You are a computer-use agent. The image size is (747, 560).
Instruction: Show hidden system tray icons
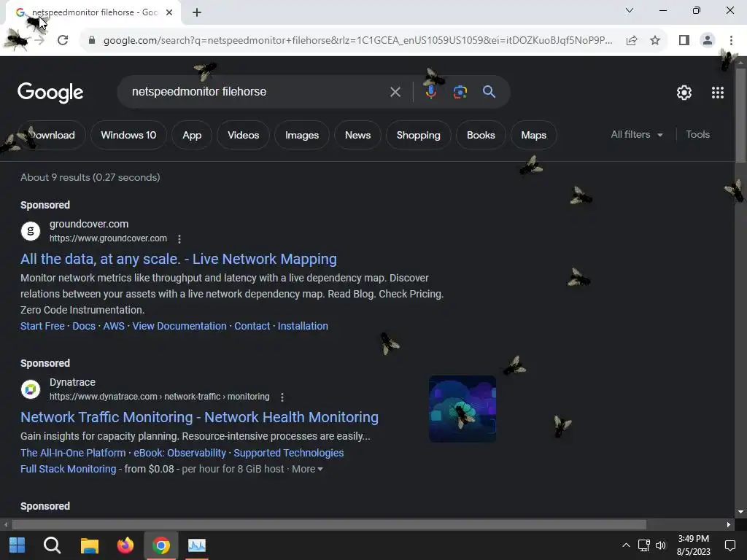click(626, 545)
